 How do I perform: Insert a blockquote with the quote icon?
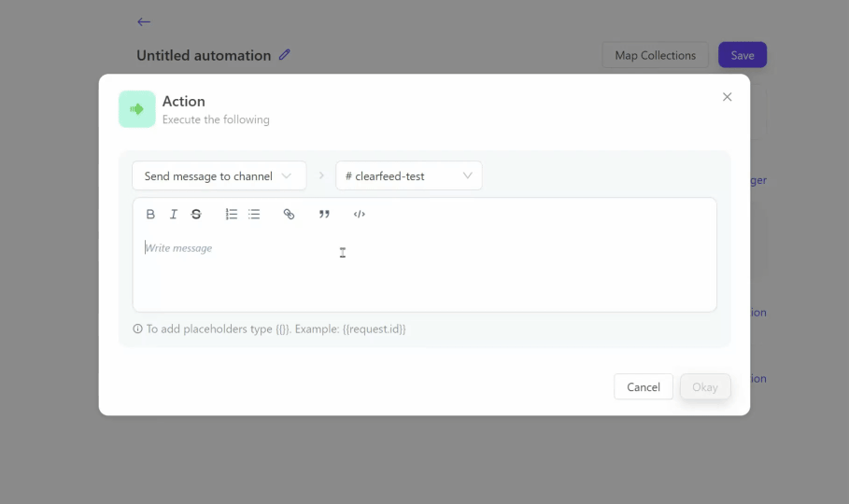(324, 215)
